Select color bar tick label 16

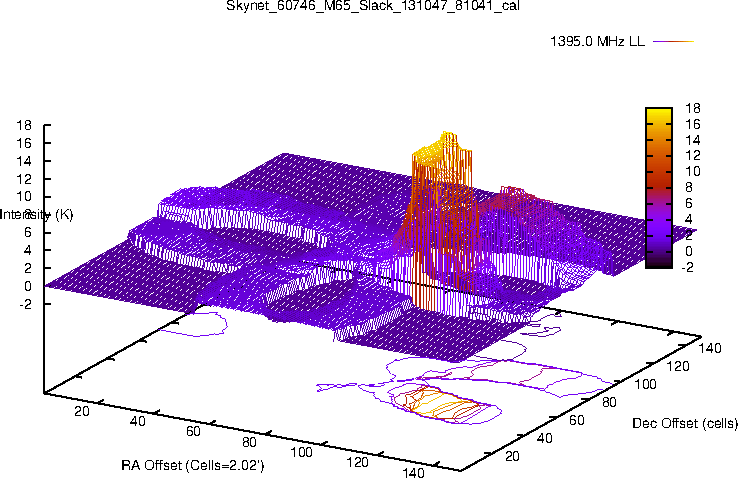[x=693, y=124]
